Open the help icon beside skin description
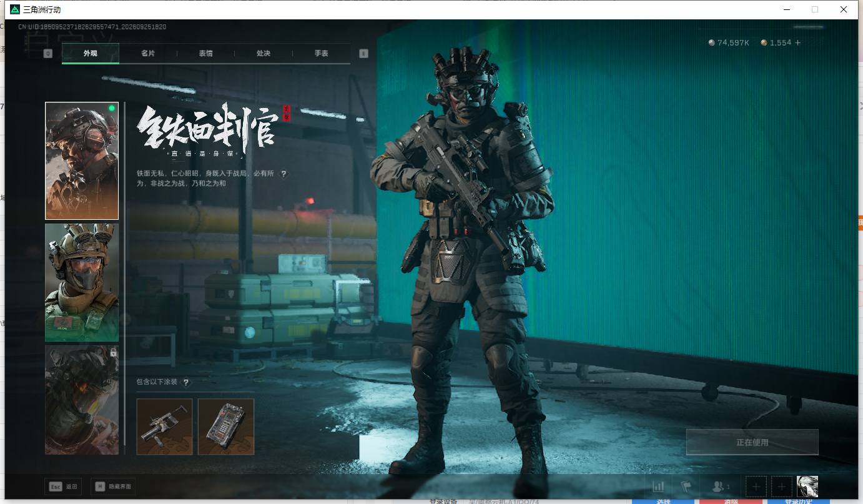Image resolution: width=863 pixels, height=504 pixels. (284, 174)
